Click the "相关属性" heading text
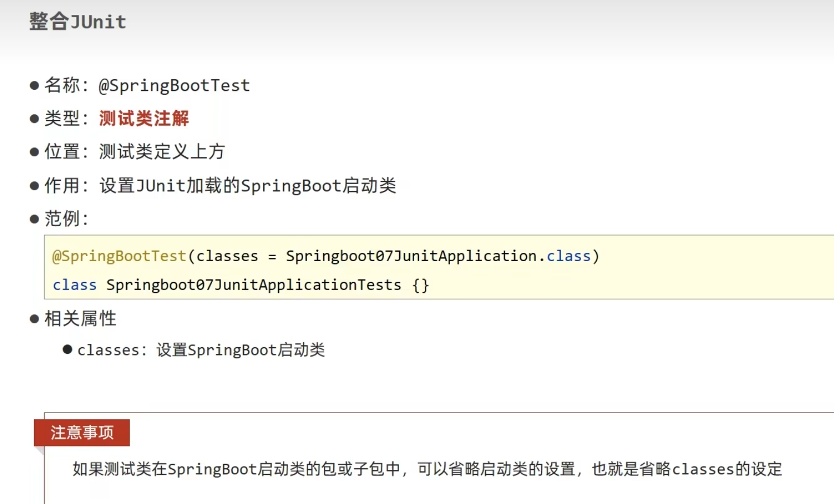This screenshot has height=504, width=834. [80, 319]
